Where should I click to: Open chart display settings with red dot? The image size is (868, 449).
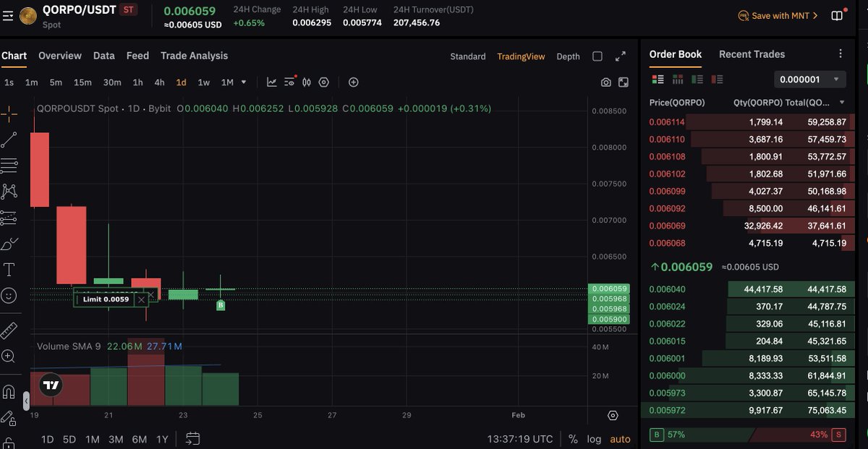coord(289,82)
